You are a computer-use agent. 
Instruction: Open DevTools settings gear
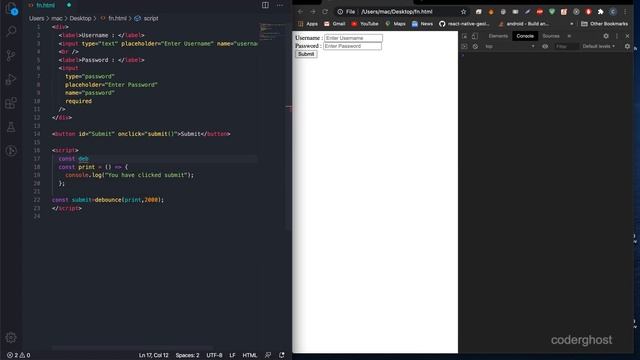[x=606, y=36]
